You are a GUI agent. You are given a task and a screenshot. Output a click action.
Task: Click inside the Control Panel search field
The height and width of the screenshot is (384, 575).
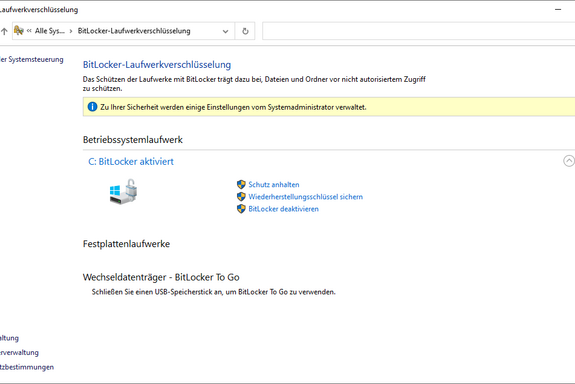click(x=418, y=31)
